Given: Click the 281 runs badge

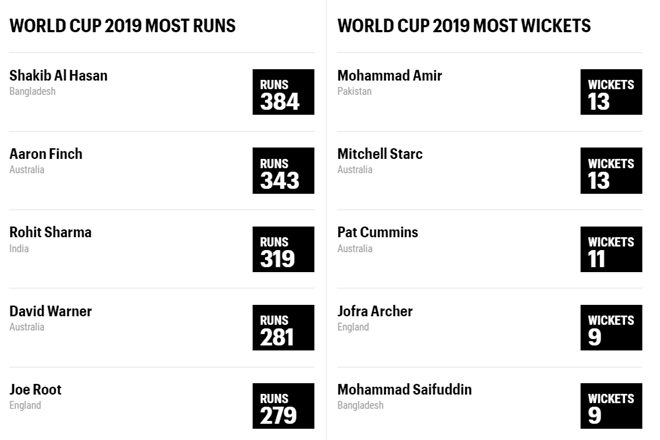Looking at the screenshot, I should [x=283, y=328].
